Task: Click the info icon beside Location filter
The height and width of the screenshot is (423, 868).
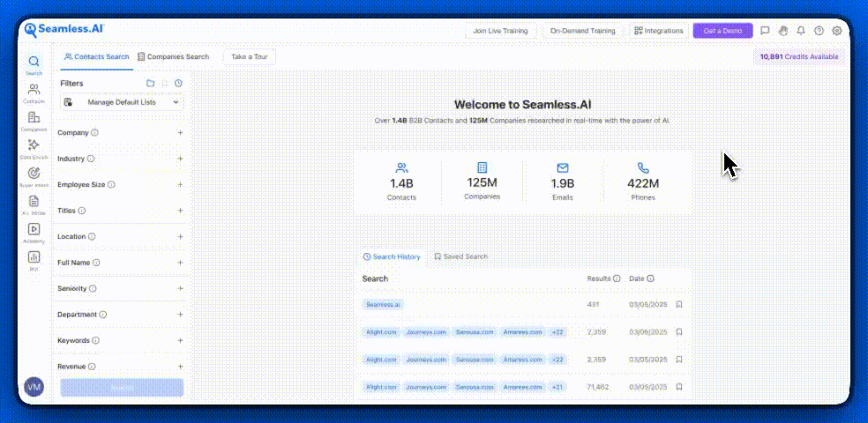Action: pos(92,237)
